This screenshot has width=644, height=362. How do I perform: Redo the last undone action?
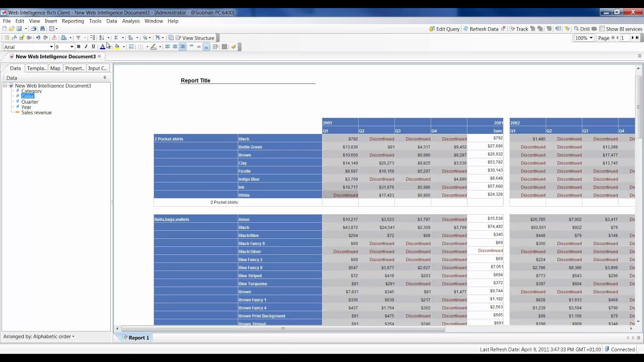[x=45, y=38]
